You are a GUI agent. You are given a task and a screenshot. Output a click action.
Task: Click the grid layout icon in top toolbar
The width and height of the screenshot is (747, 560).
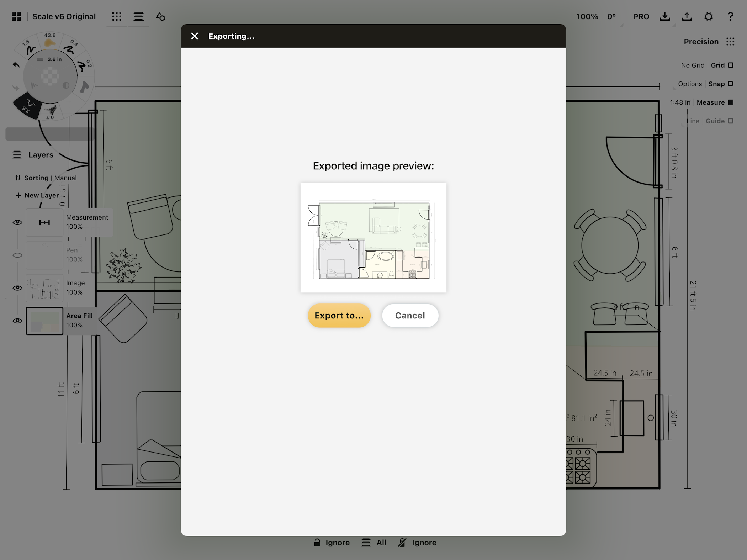coord(116,16)
